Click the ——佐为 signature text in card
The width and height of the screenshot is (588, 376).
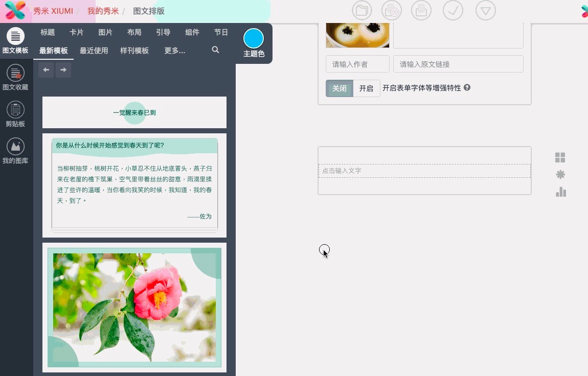tap(199, 217)
